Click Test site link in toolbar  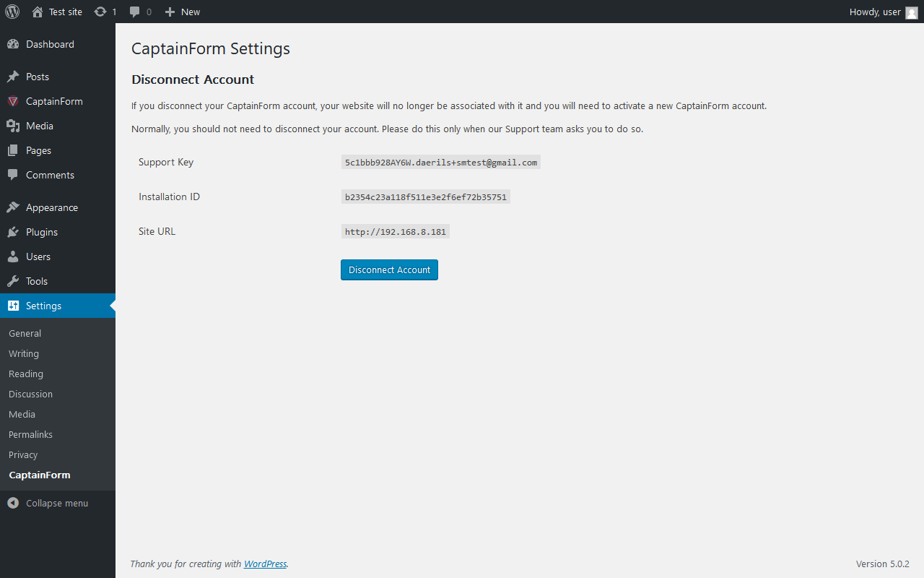pos(66,12)
